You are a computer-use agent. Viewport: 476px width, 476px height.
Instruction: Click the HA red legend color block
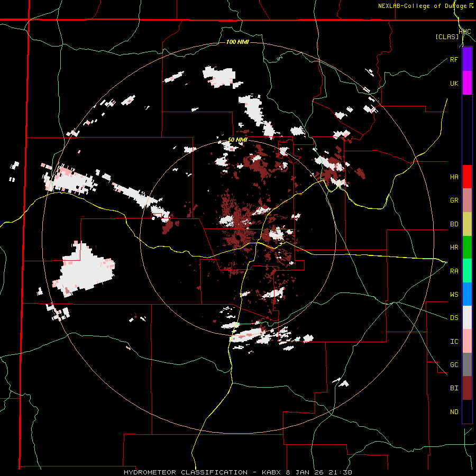pyautogui.click(x=467, y=177)
